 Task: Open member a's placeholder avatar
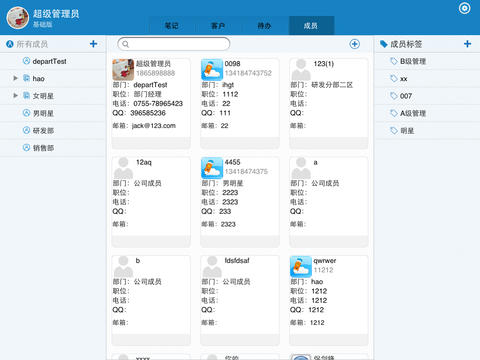[x=301, y=168]
